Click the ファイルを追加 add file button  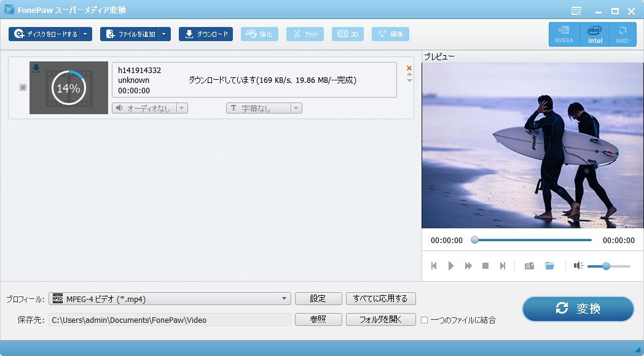click(129, 34)
